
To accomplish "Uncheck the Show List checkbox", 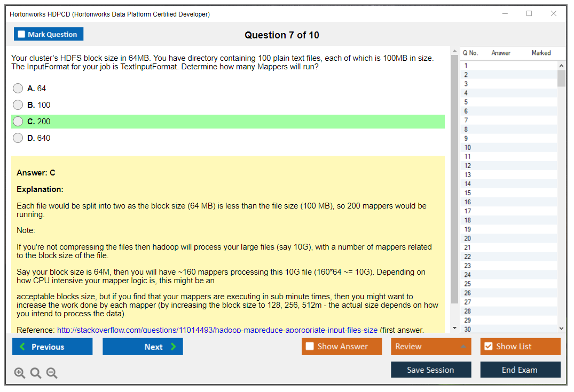I will (488, 347).
